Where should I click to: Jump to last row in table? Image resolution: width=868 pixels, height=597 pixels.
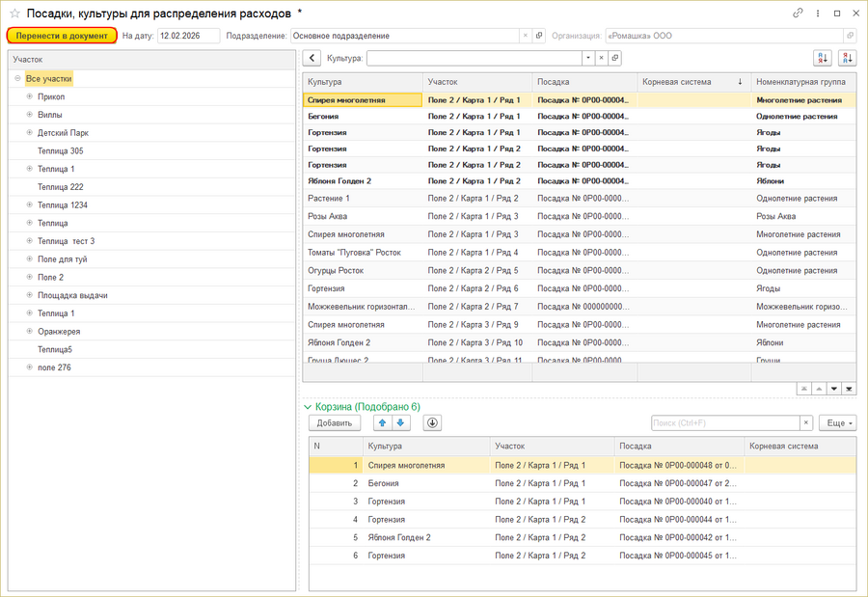[849, 389]
